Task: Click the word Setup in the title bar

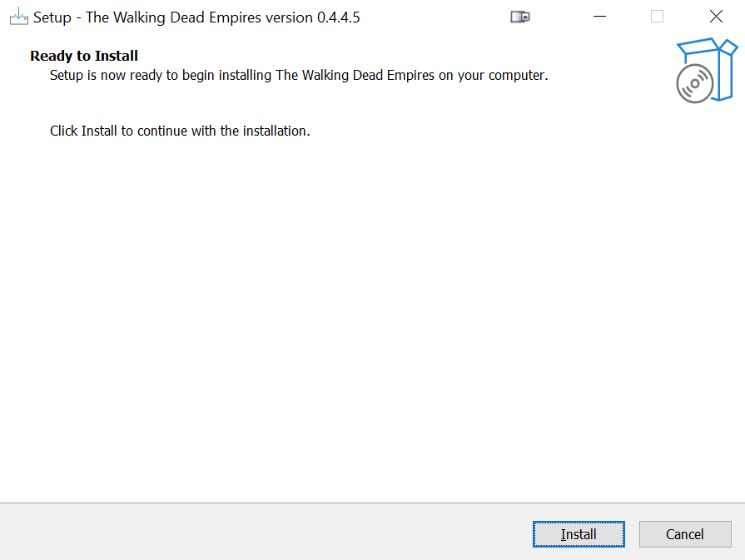Action: pyautogui.click(x=52, y=18)
